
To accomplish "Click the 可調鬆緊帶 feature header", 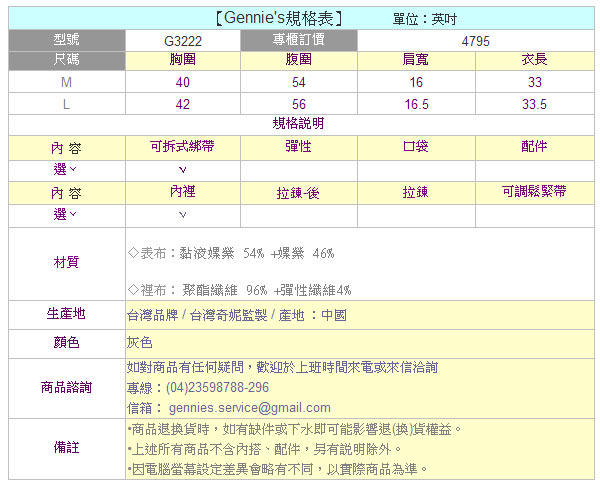I will (534, 191).
